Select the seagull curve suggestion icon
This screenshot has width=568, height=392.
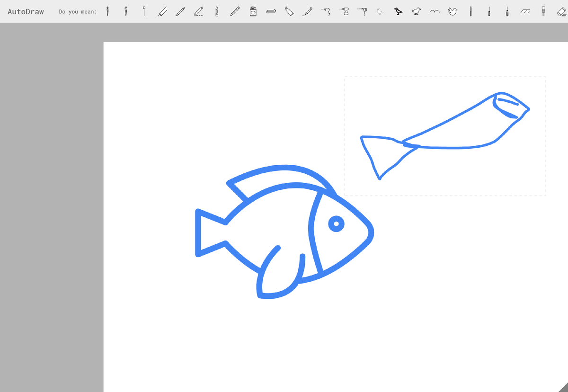click(434, 11)
